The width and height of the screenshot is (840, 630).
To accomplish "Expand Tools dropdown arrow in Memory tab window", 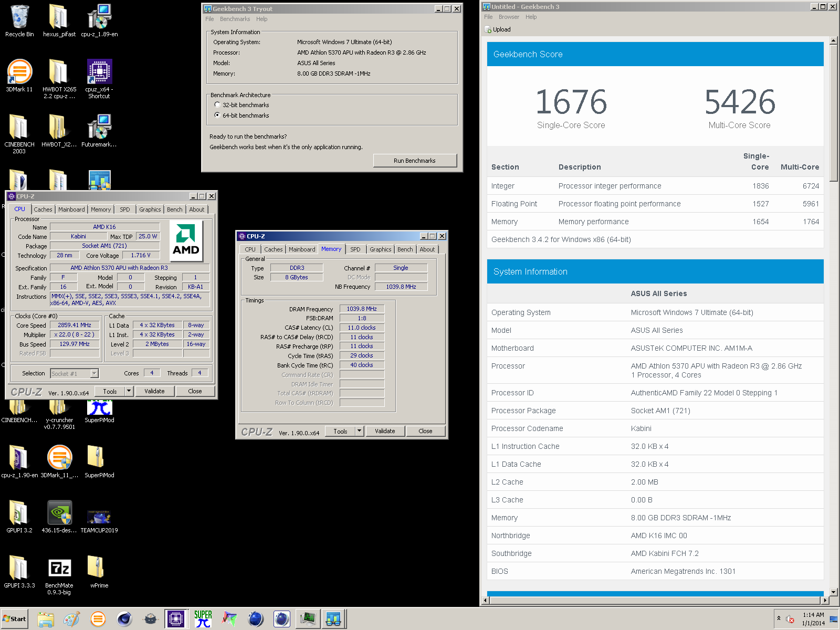I will click(x=360, y=431).
